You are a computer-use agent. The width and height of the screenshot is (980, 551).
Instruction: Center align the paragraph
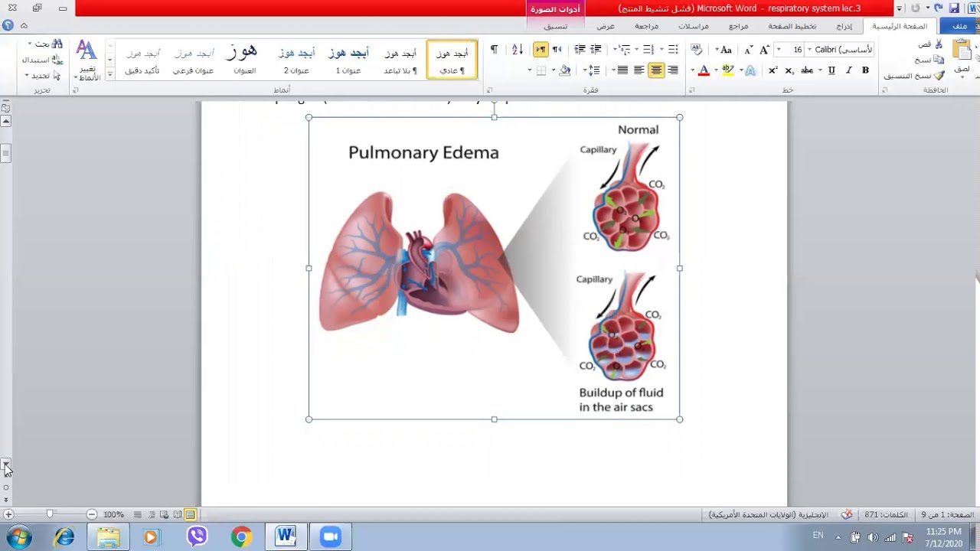(x=656, y=70)
